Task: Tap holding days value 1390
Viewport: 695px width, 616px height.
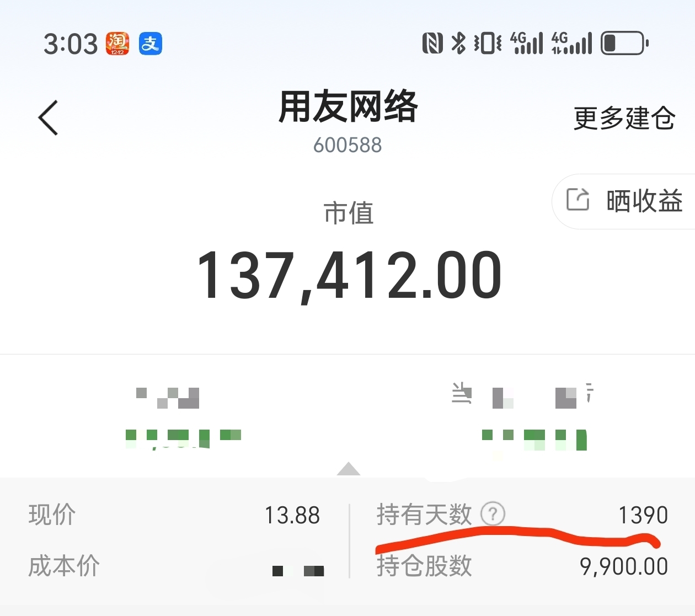Action: [643, 516]
